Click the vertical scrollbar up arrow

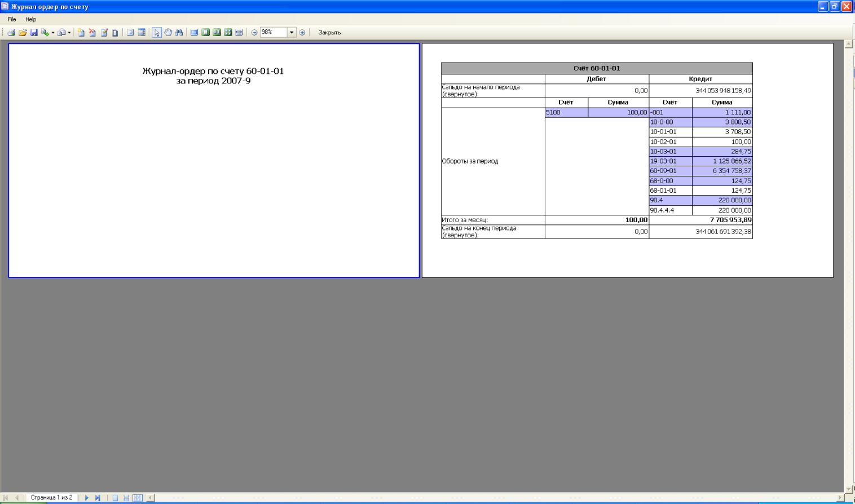point(849,44)
